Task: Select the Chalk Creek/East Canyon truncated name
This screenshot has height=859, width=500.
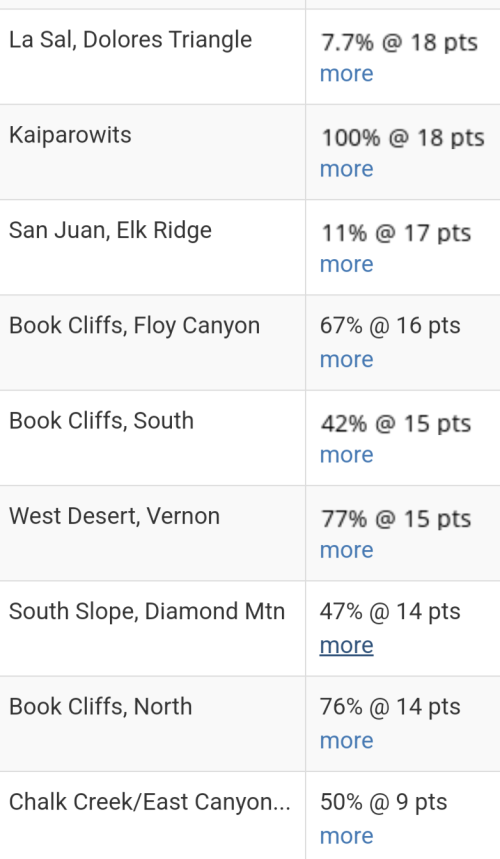Action: click(150, 802)
